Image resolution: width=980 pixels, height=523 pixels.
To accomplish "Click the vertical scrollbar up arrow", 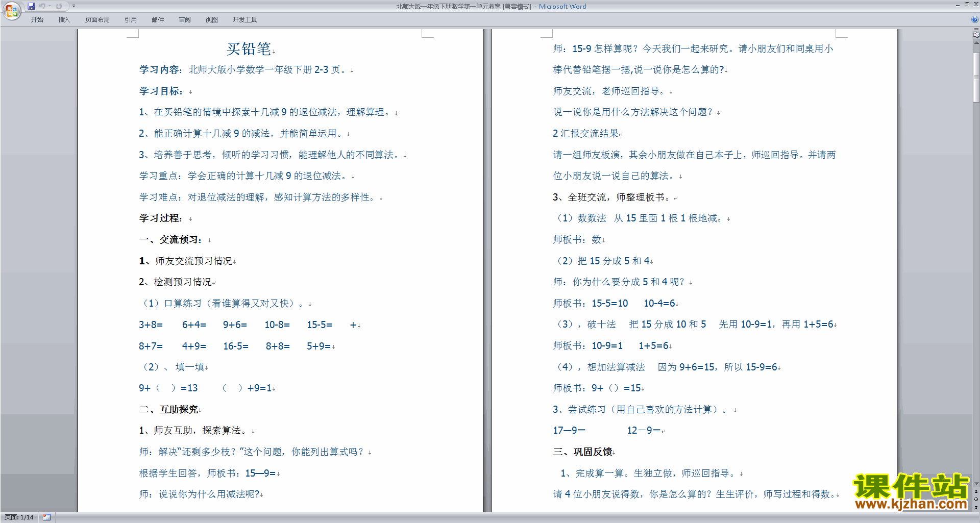I will [976, 43].
